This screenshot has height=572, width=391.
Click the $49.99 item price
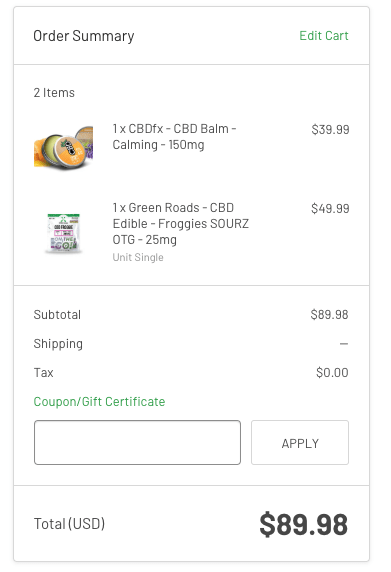point(330,209)
